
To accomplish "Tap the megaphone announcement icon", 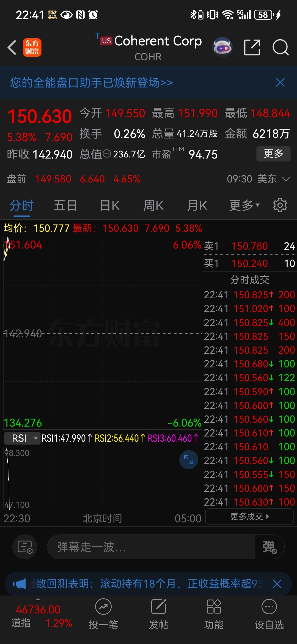I will coord(19,583).
